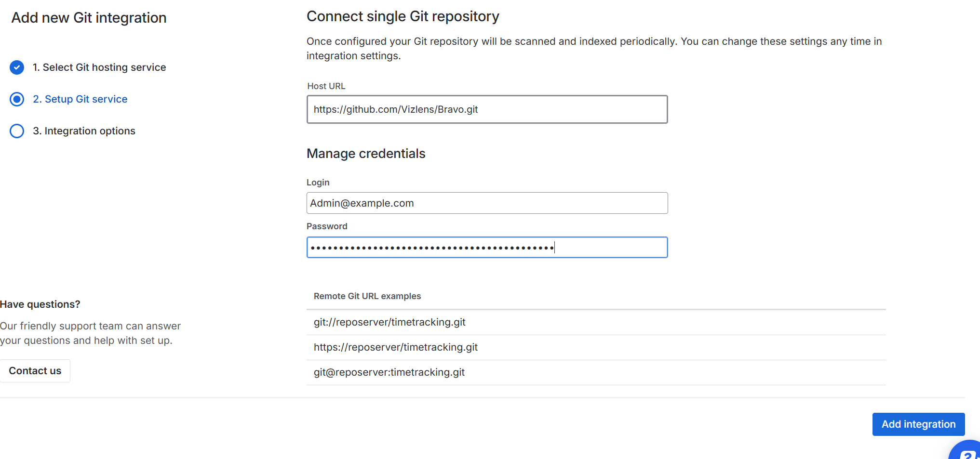The height and width of the screenshot is (459, 980).
Task: Click the Manage credentials heading
Action: (366, 154)
